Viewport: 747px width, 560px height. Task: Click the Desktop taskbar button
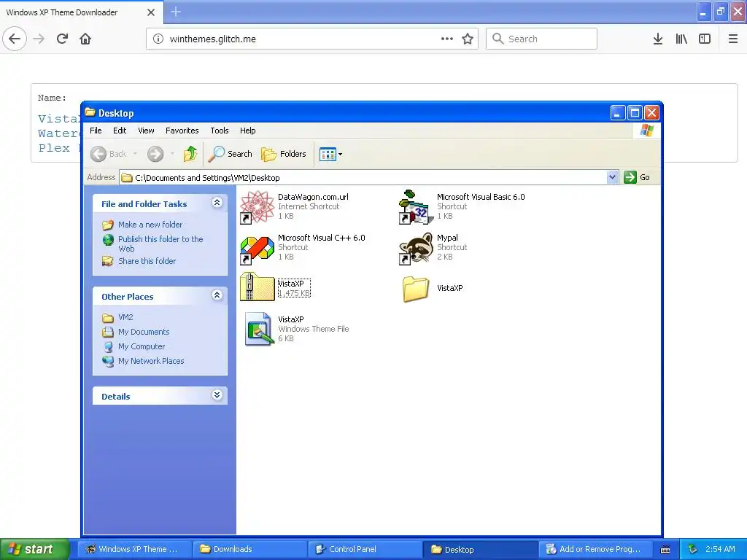[x=480, y=549]
